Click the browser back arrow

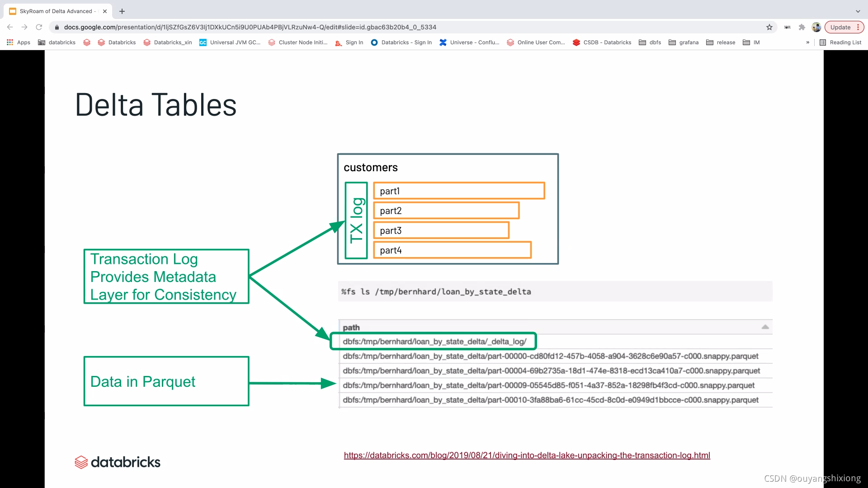click(10, 27)
